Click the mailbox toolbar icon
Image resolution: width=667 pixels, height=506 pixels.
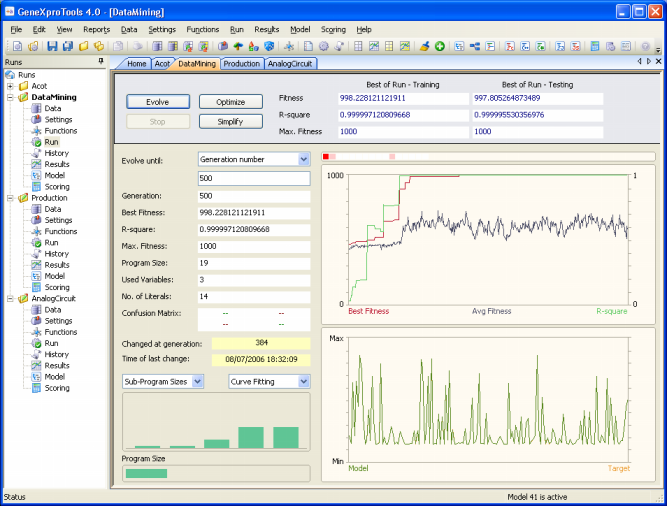point(223,46)
